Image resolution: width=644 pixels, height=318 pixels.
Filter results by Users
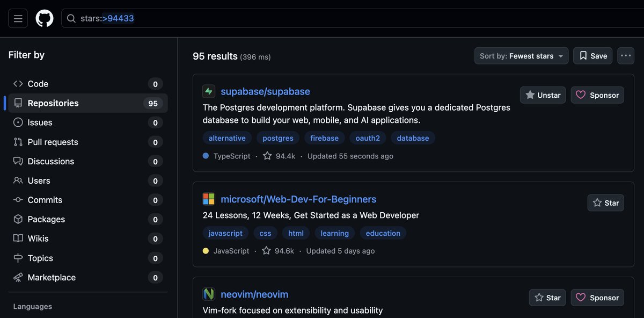pos(88,180)
